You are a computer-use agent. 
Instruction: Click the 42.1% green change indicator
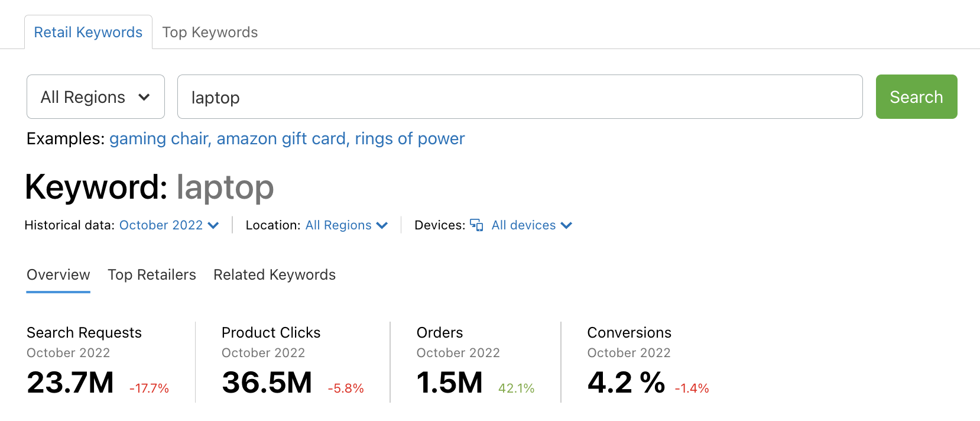(x=516, y=388)
